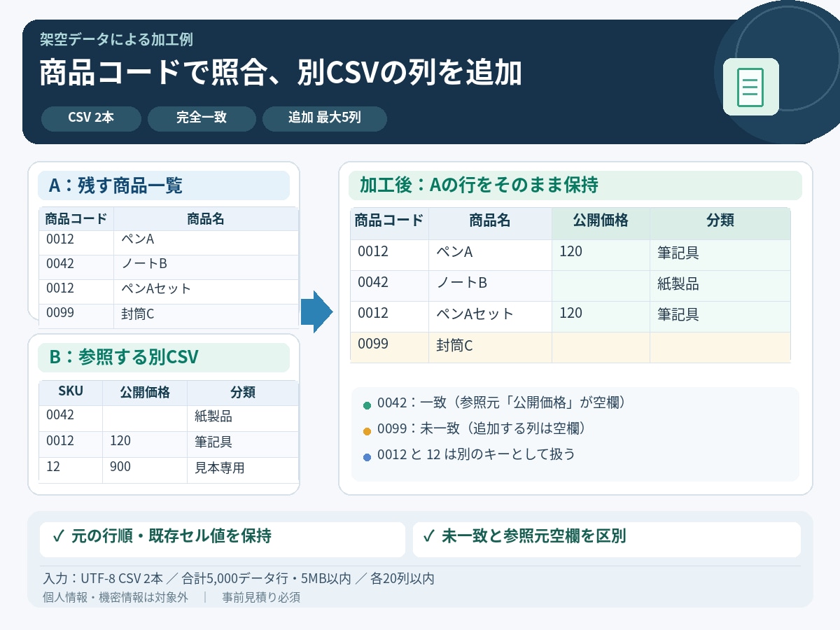
Task: Click the 公開価格 column header in table B
Action: 145,393
